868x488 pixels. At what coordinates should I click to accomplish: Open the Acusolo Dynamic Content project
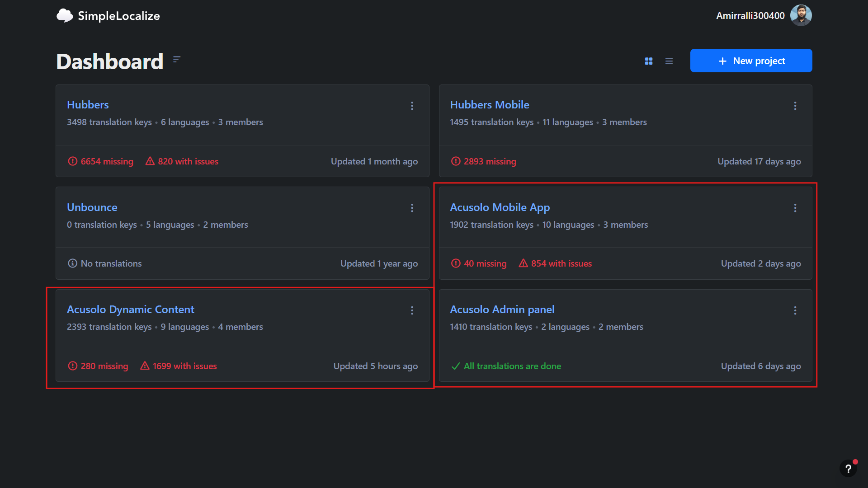pyautogui.click(x=131, y=310)
